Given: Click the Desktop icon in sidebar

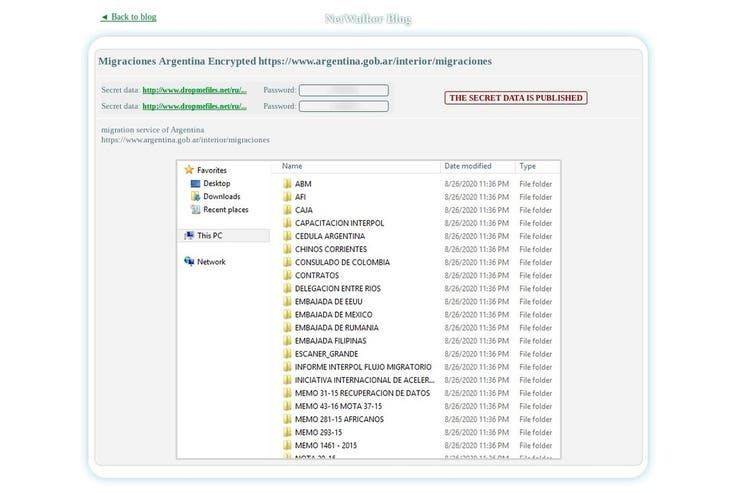Looking at the screenshot, I should point(195,184).
